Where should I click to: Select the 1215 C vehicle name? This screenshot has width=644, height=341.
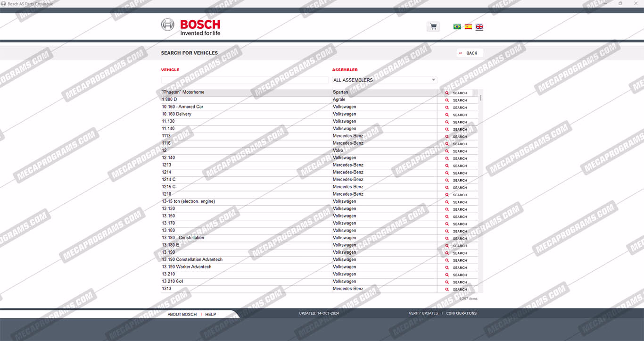(x=169, y=187)
